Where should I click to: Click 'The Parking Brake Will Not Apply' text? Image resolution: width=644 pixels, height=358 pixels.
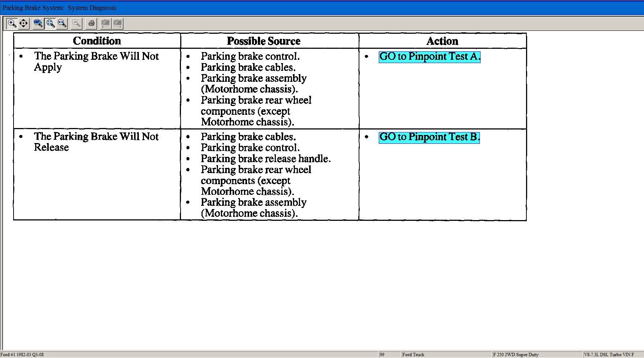(96, 61)
